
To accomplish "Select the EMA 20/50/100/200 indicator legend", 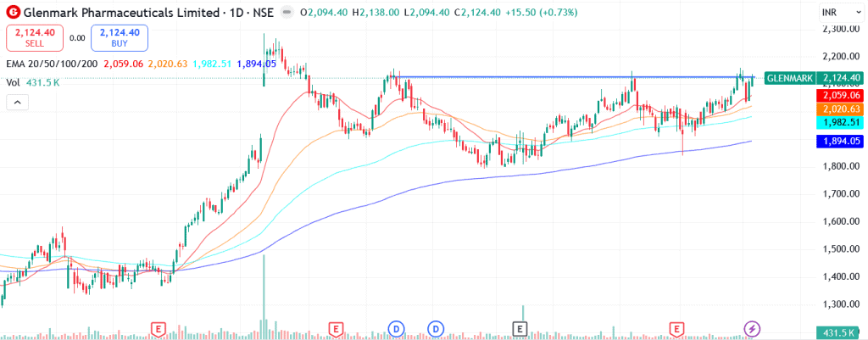I will (50, 64).
